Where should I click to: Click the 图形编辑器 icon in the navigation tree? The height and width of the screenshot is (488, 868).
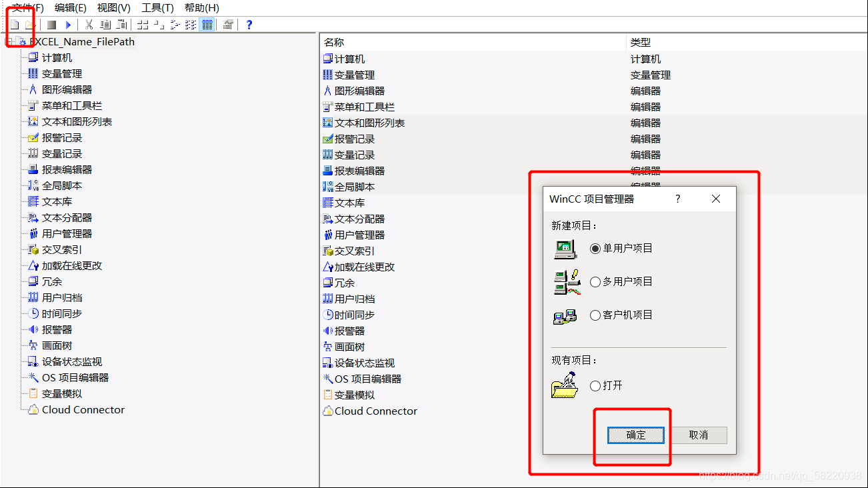coord(33,90)
